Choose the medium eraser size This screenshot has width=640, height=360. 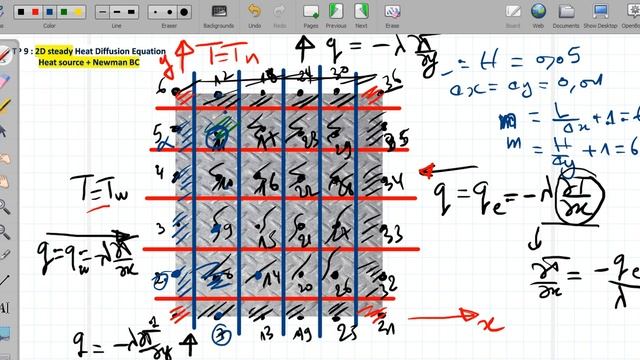[x=169, y=12]
